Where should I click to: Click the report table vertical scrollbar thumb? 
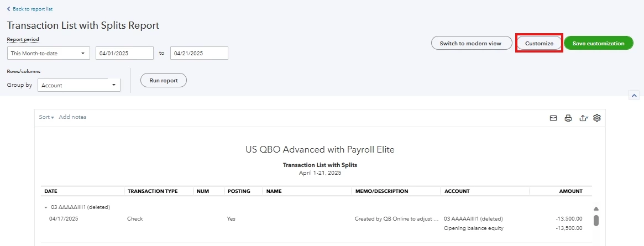pos(596,220)
